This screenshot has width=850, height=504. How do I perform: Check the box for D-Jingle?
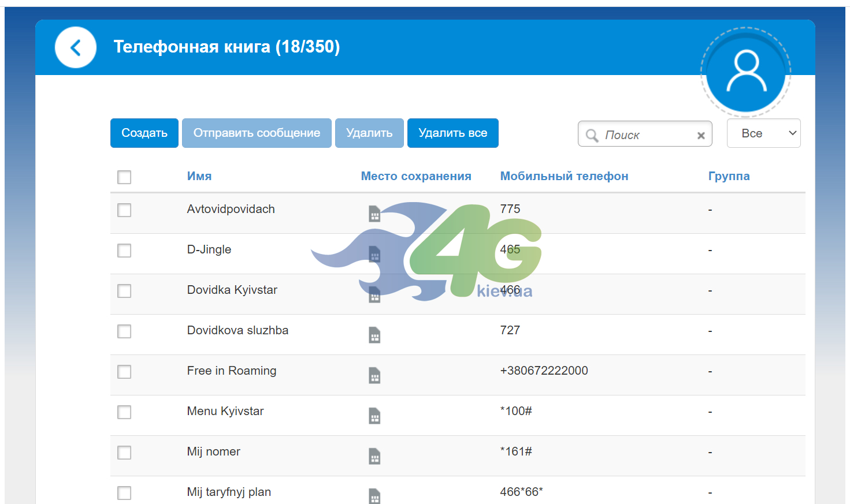pyautogui.click(x=124, y=251)
